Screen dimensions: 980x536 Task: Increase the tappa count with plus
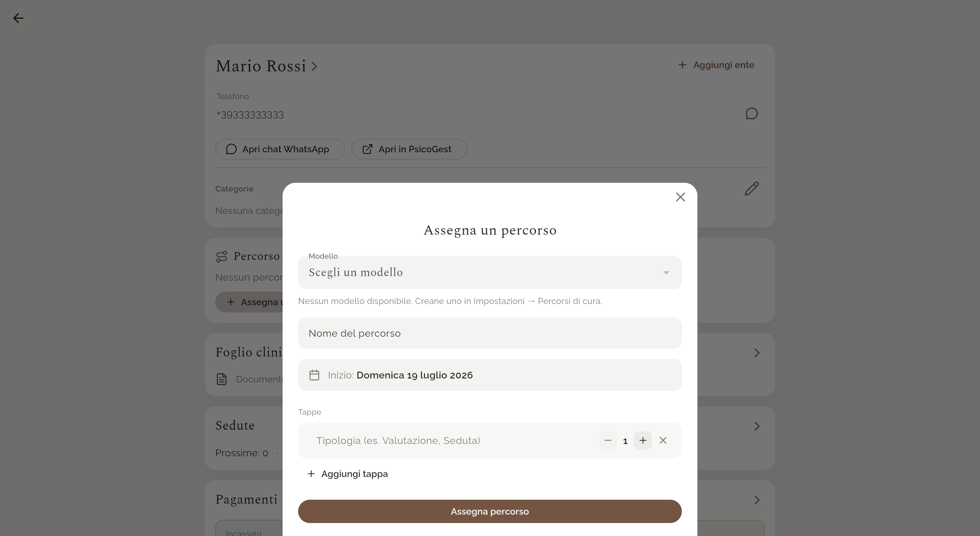click(x=643, y=440)
